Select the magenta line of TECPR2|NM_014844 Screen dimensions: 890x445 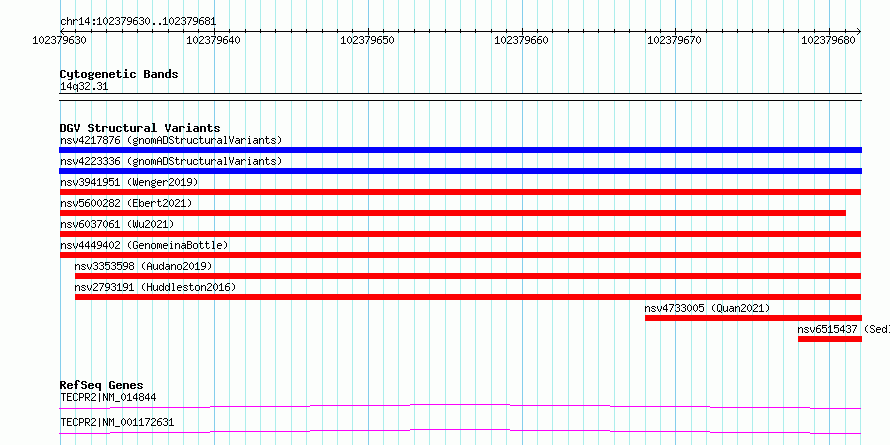[460, 406]
